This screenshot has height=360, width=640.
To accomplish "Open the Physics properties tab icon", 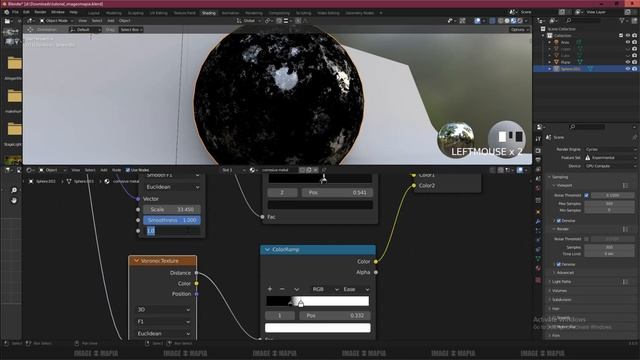I will tap(538, 240).
